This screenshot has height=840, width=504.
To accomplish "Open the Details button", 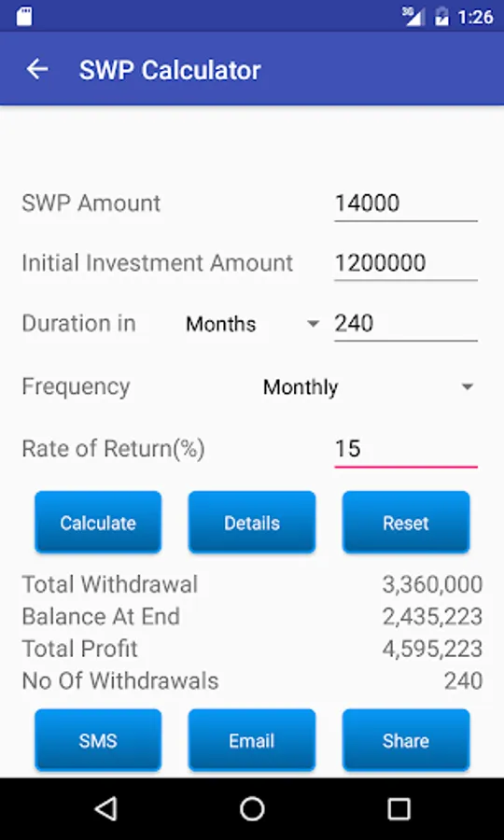I will coord(252,523).
